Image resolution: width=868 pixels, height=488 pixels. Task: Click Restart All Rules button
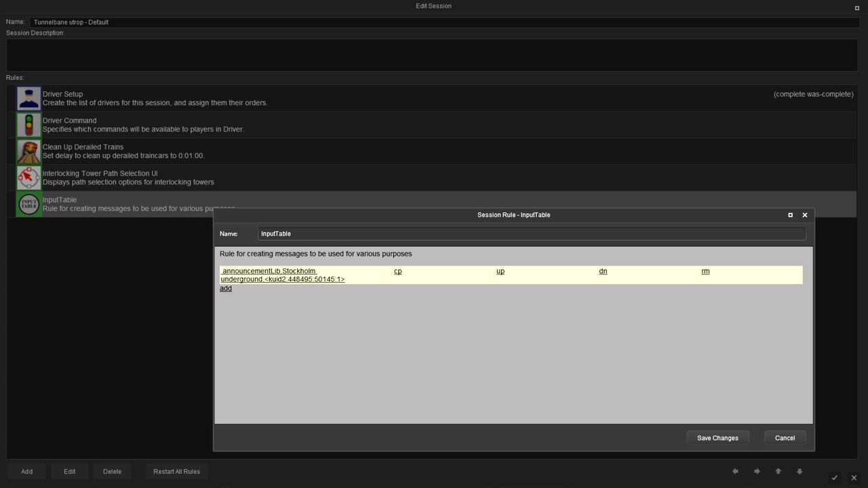click(x=176, y=471)
